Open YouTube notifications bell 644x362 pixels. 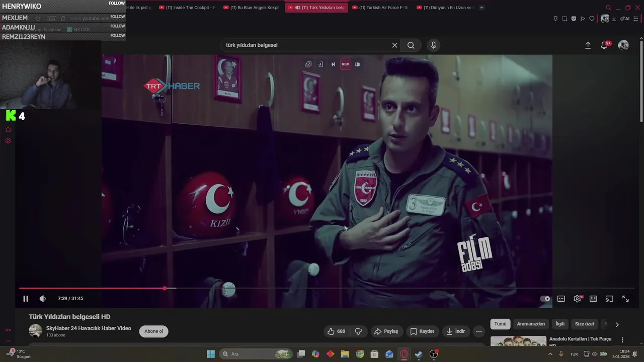(604, 45)
